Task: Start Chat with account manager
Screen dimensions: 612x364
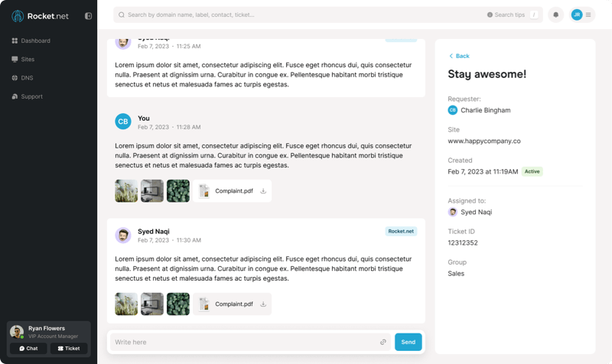Action: coord(28,349)
